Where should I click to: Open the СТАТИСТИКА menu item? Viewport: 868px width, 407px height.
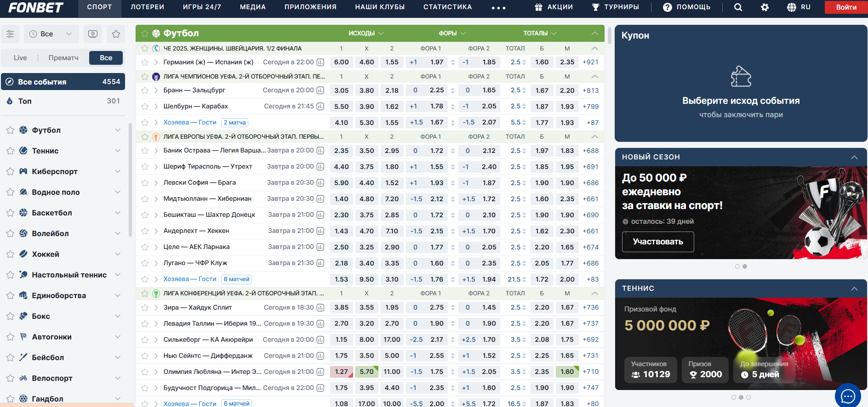pos(447,7)
